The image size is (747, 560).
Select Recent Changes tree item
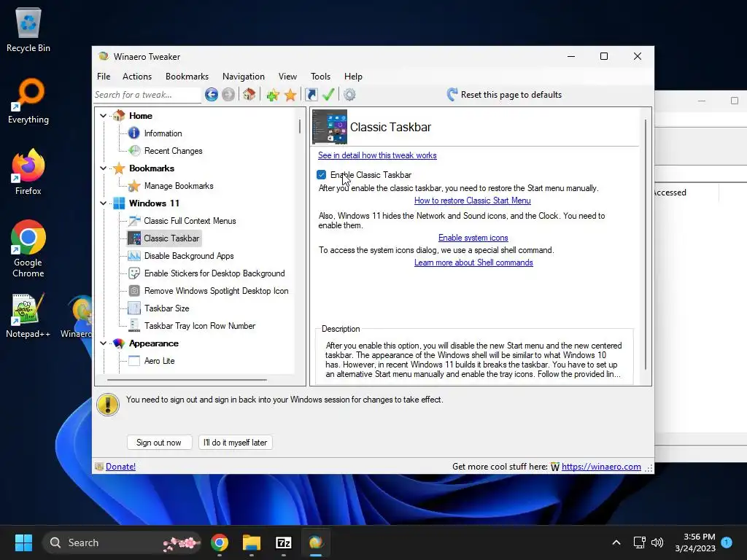point(174,151)
